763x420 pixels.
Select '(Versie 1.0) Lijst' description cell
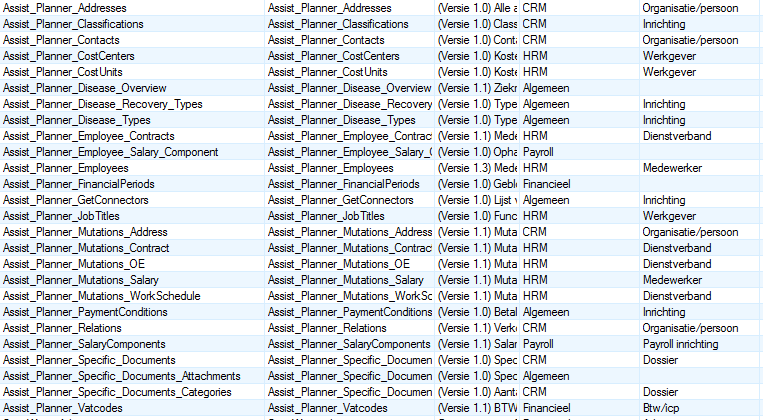(x=477, y=201)
